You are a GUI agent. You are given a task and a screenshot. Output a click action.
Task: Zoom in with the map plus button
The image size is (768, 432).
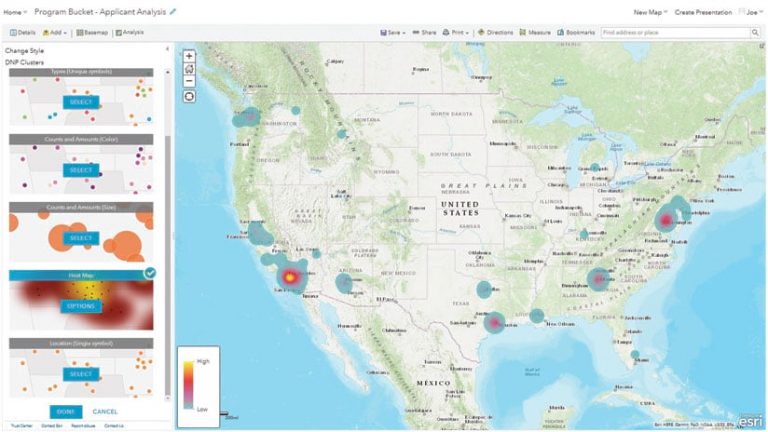(x=189, y=56)
